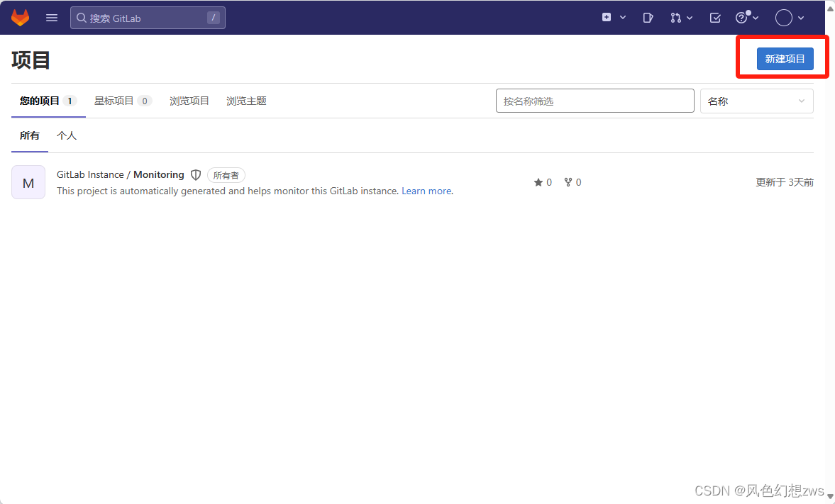Click the user avatar circle
Image resolution: width=835 pixels, height=504 pixels.
(785, 17)
